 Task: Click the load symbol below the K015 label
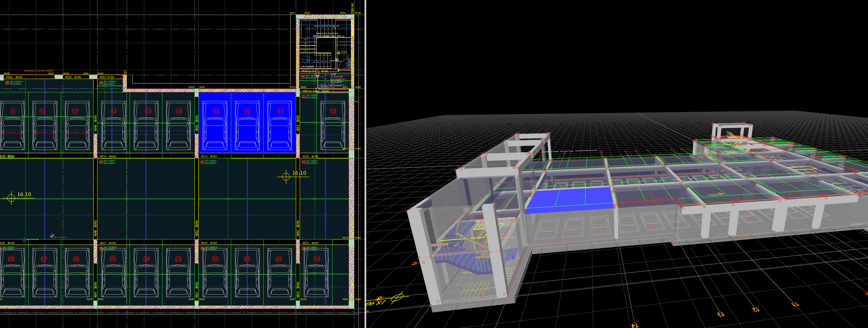tap(203, 162)
